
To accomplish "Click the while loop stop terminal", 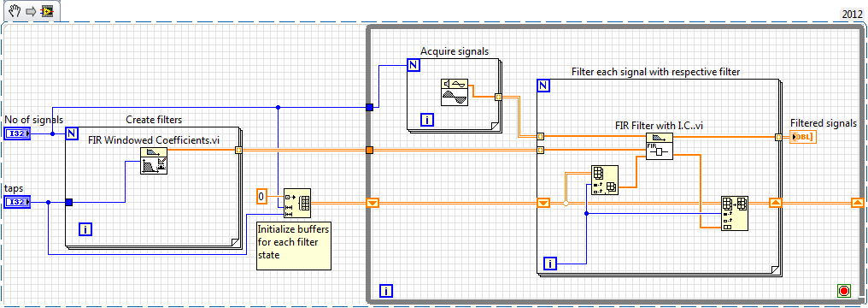I will 843,290.
